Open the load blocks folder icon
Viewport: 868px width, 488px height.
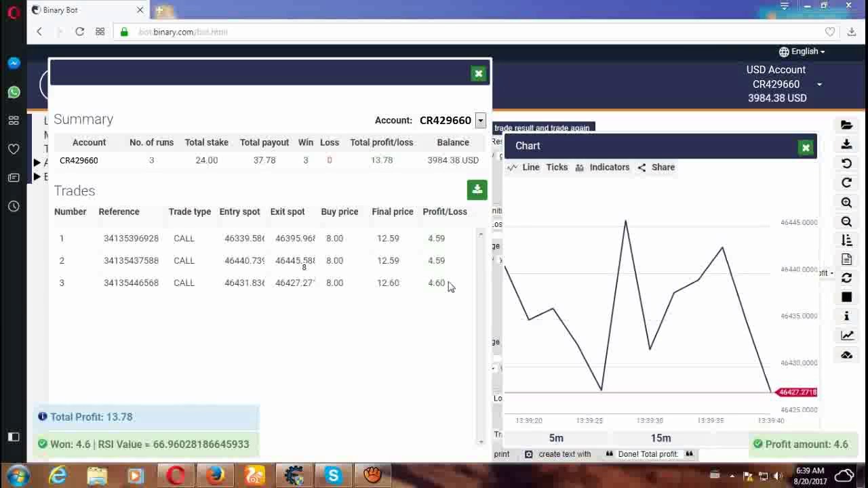[846, 125]
